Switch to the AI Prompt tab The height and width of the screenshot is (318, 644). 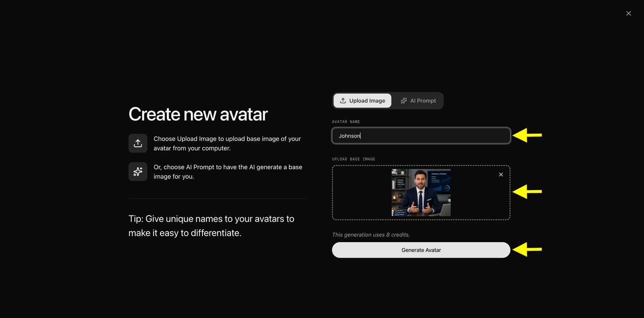pos(418,101)
